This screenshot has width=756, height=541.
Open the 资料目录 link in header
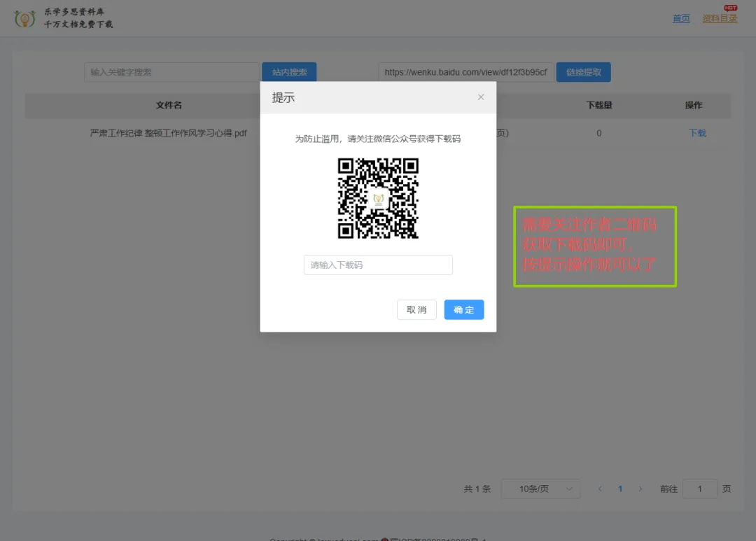[x=720, y=18]
